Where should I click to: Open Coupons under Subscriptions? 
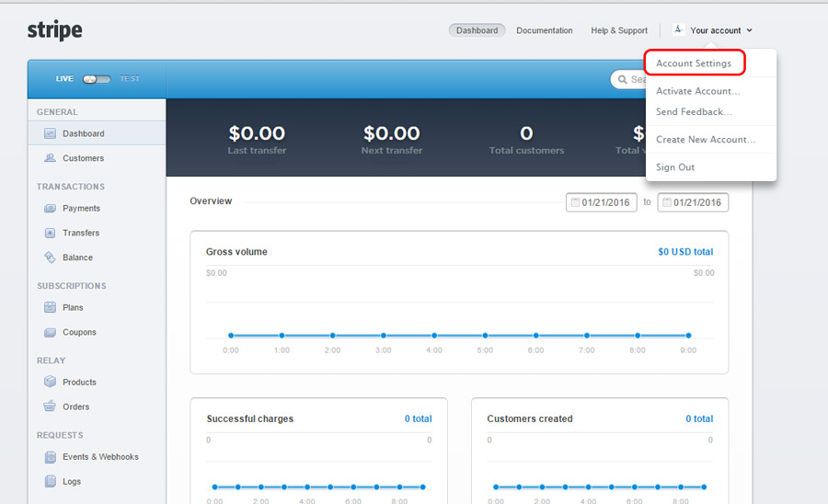click(x=79, y=332)
